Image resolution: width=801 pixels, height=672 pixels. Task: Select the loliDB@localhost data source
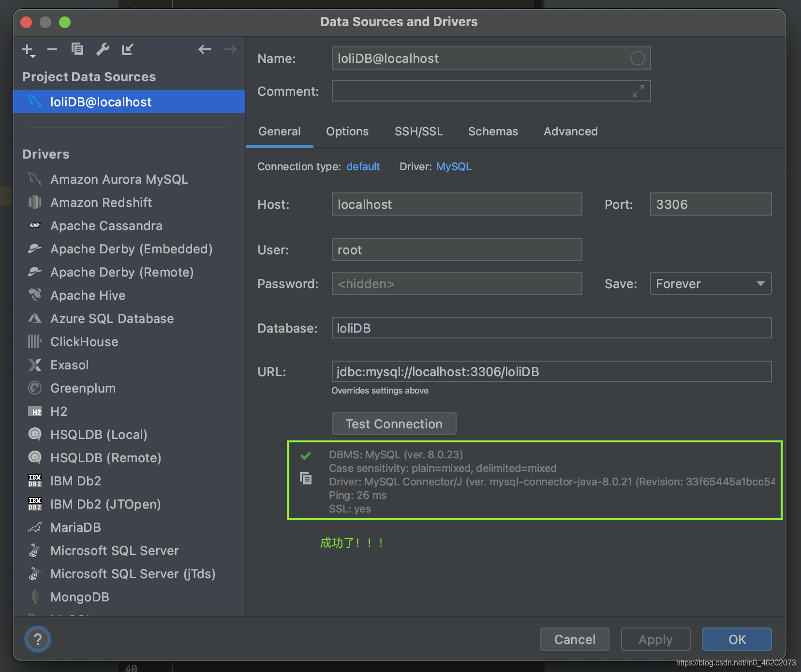click(129, 102)
